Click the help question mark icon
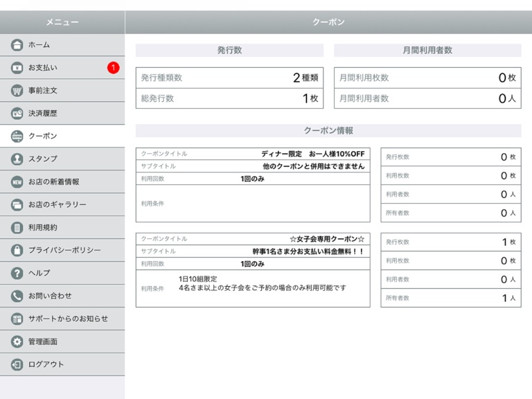Screen dimensions: 532x399 coord(17,273)
